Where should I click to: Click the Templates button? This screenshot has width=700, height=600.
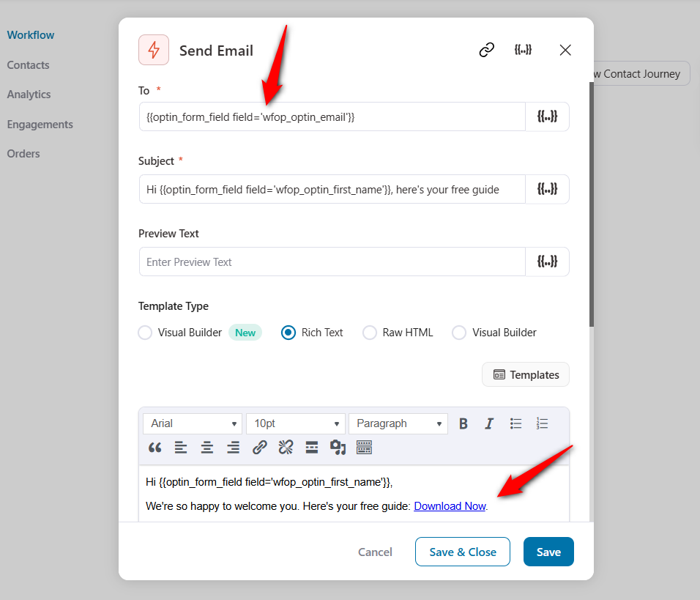coord(526,374)
